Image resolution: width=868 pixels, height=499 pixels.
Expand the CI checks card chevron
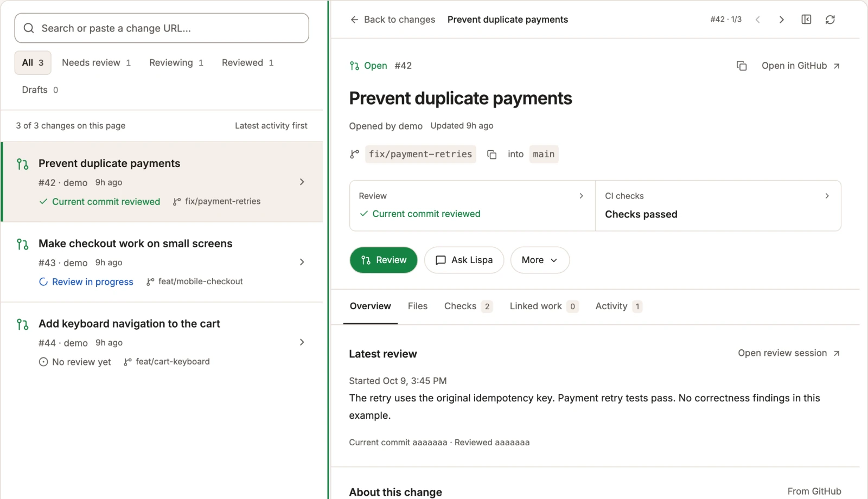(x=827, y=196)
